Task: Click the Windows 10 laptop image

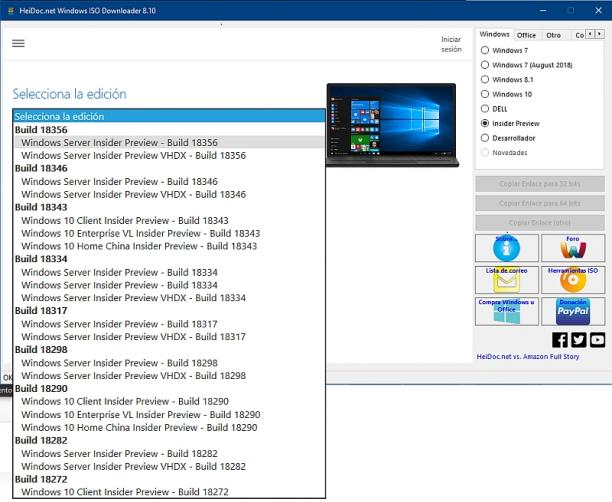Action: pyautogui.click(x=392, y=125)
